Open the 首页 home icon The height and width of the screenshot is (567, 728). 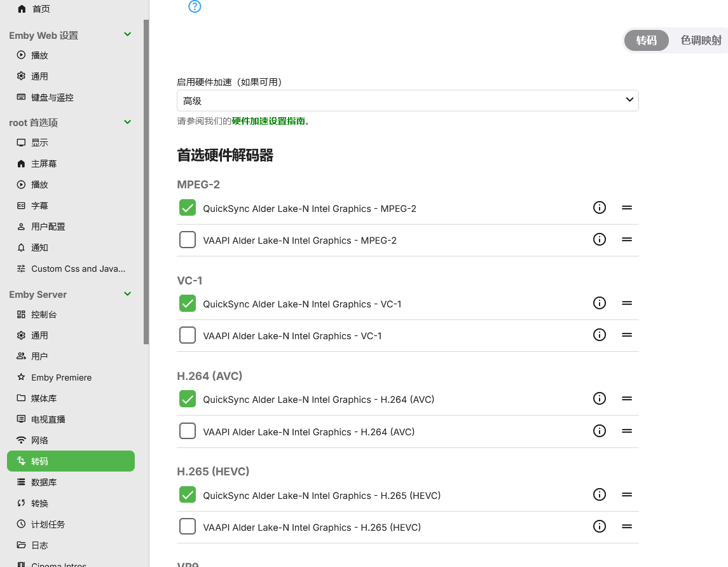pyautogui.click(x=22, y=9)
